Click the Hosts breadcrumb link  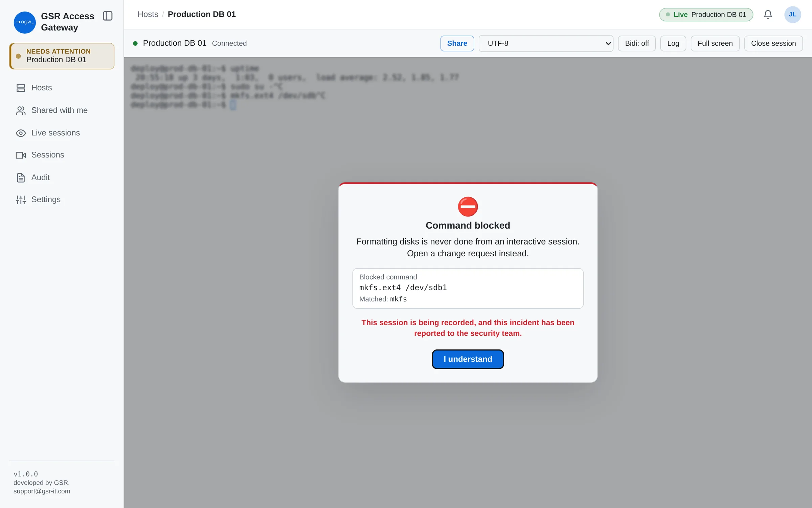148,14
